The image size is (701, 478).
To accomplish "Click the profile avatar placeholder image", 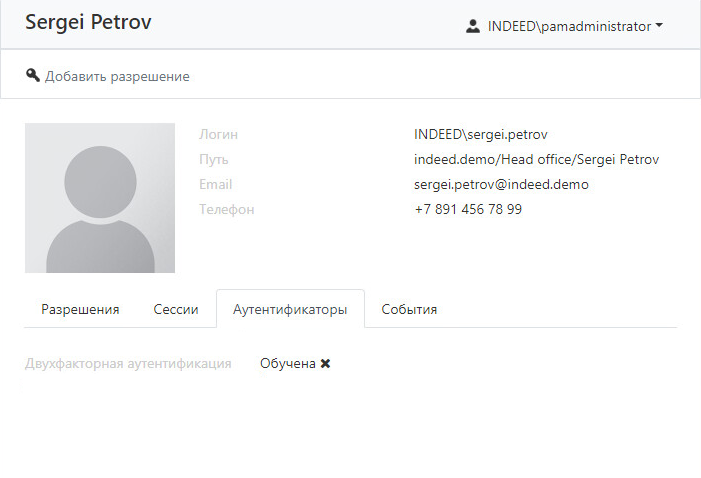I will click(x=100, y=198).
